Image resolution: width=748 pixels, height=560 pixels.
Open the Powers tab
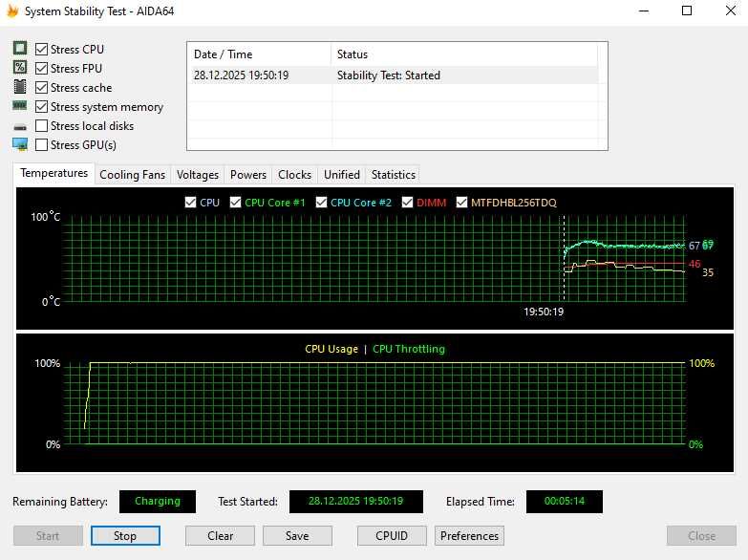(x=248, y=175)
